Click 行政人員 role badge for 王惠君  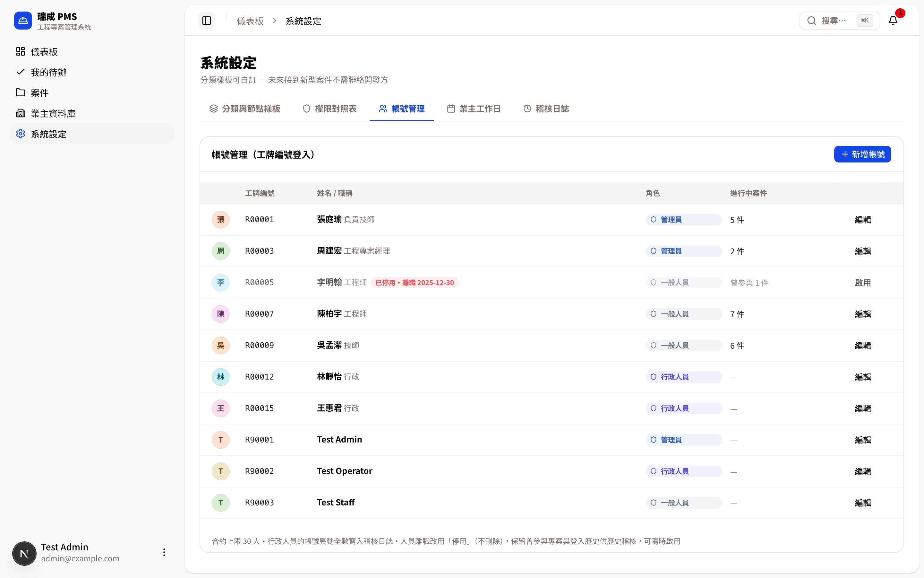click(x=683, y=408)
